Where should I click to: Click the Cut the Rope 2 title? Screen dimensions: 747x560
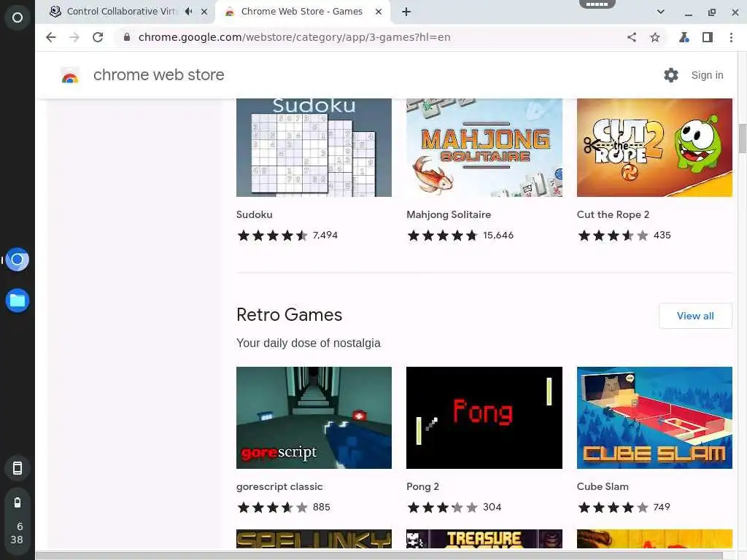(613, 215)
